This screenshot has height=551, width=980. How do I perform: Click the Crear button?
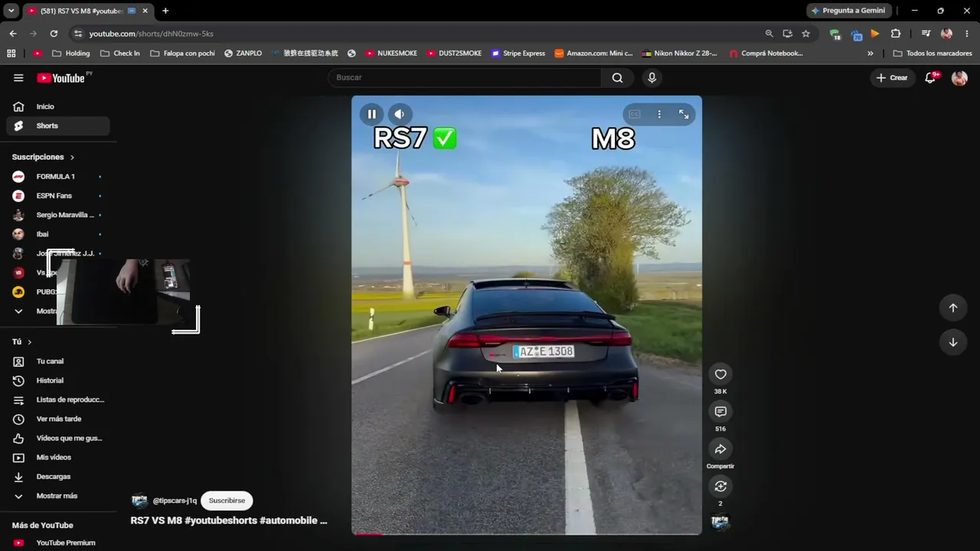click(892, 77)
